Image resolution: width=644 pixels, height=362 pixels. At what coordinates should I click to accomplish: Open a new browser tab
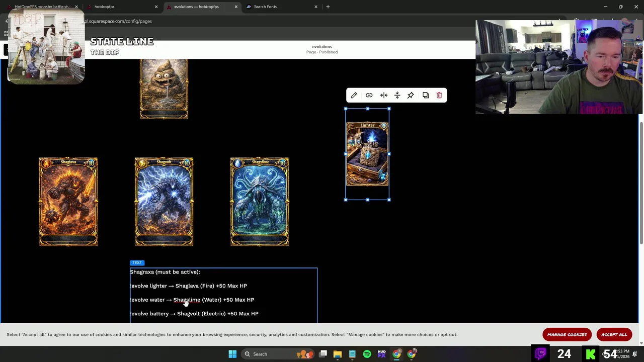pos(328,7)
